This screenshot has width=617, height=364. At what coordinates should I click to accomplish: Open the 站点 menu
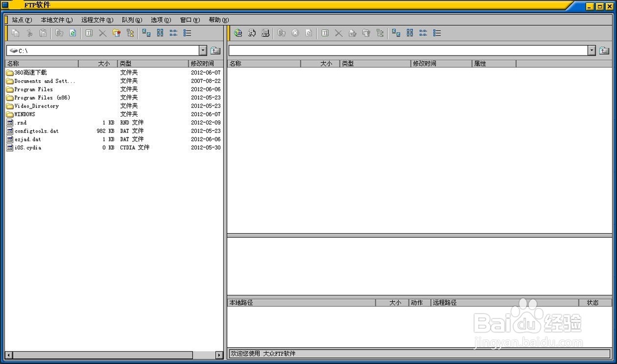22,20
